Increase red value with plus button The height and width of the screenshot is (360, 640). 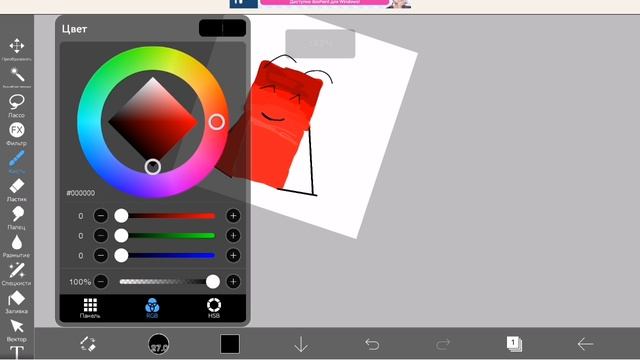tap(233, 216)
